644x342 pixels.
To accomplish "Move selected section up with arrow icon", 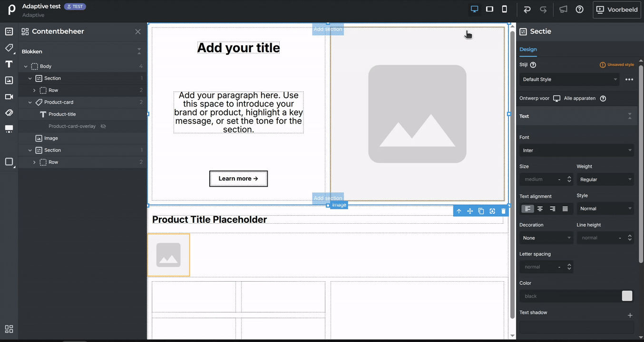I will click(x=459, y=211).
